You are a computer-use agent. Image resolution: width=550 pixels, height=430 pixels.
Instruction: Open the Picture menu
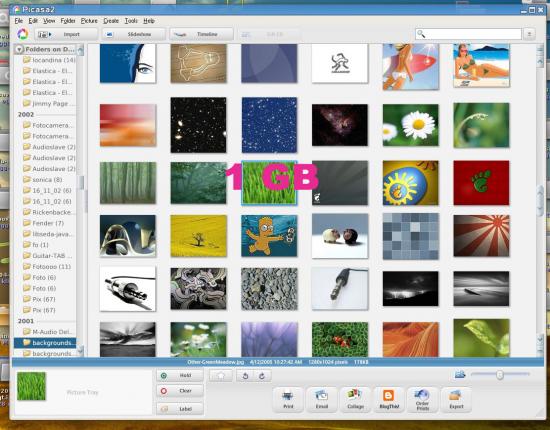tap(89, 21)
